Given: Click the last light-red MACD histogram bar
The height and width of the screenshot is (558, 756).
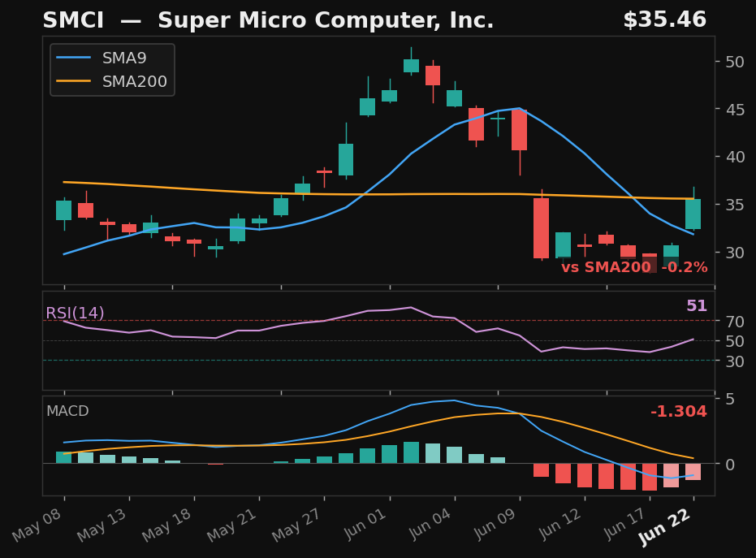Looking at the screenshot, I should pos(693,472).
